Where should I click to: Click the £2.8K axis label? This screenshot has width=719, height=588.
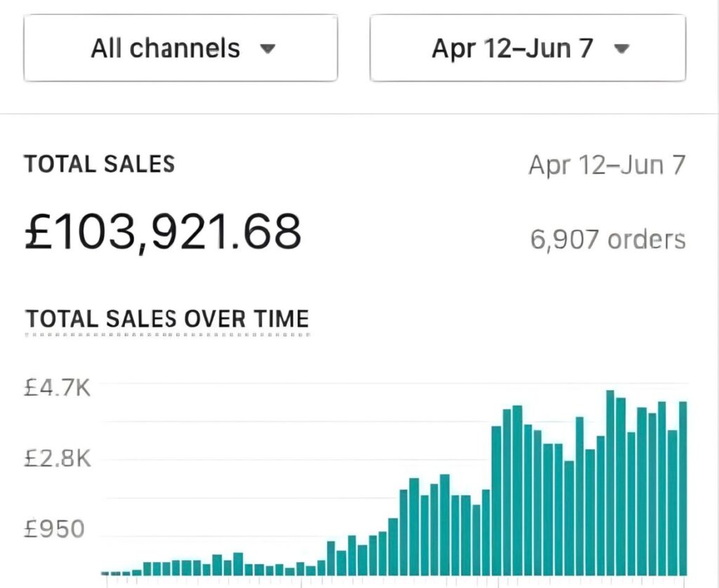58,459
